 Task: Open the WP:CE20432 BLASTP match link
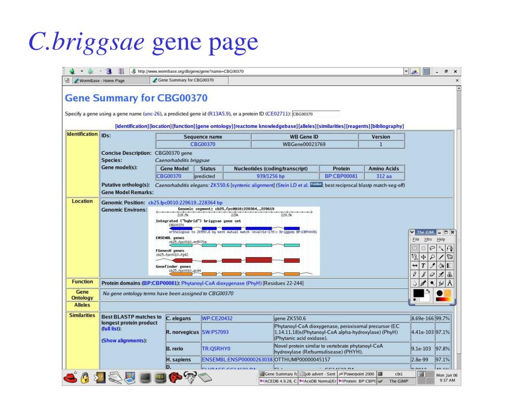point(217,318)
